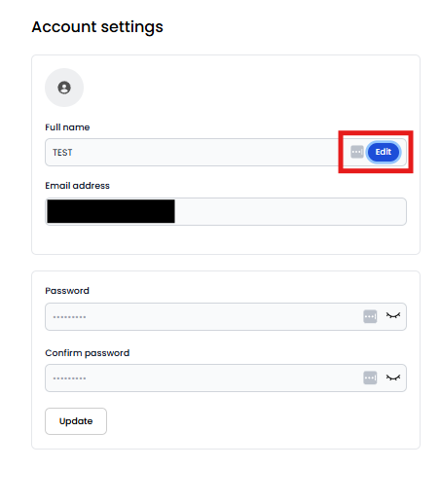Click the Confirm password label
This screenshot has height=504, width=440.
pos(88,353)
